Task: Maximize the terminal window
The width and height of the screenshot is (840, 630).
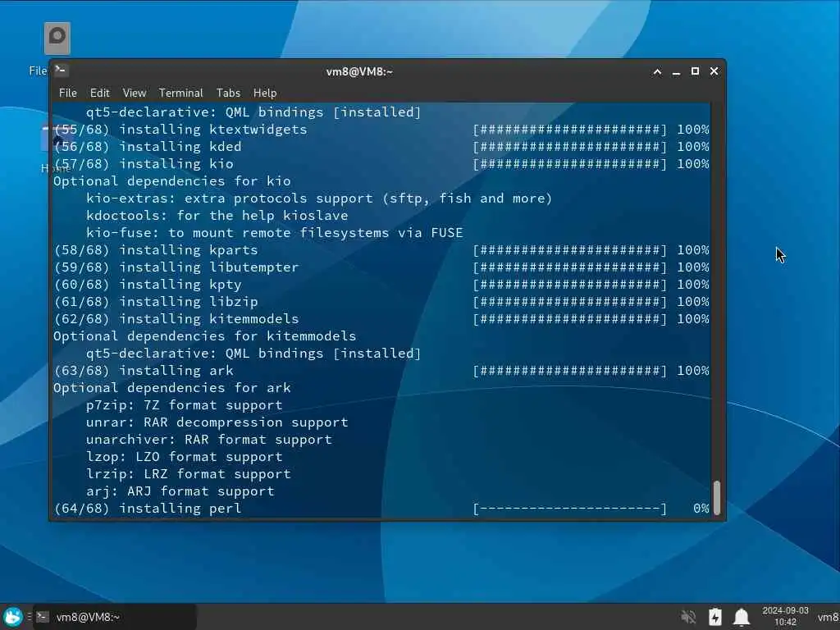Action: pos(695,71)
